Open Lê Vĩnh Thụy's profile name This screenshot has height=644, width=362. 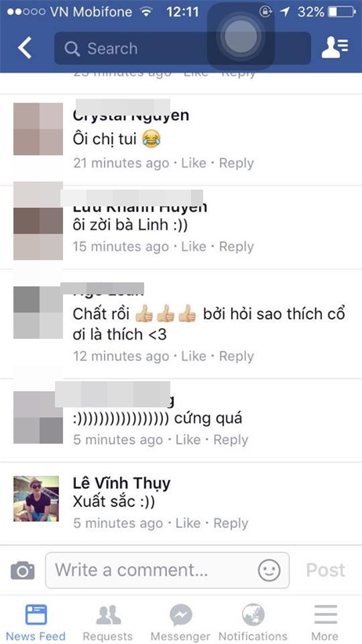121,484
